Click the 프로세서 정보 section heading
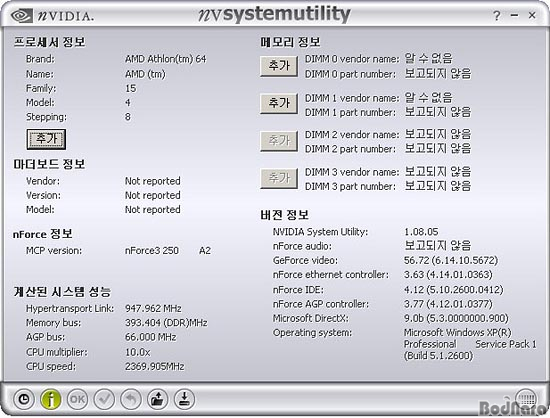This screenshot has height=418, width=550. (49, 42)
